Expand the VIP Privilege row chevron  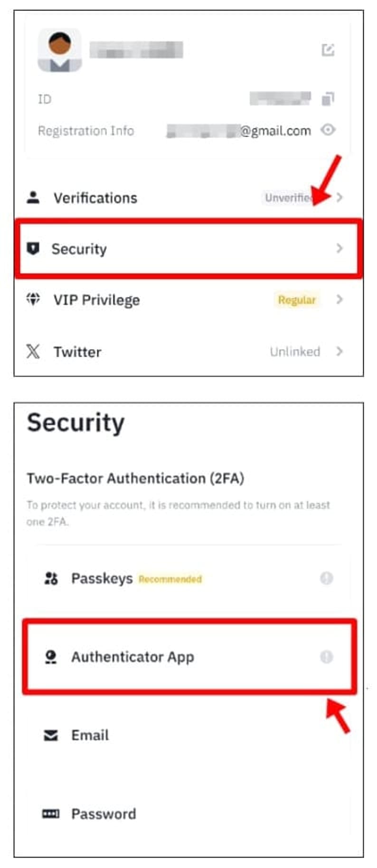[x=339, y=299]
